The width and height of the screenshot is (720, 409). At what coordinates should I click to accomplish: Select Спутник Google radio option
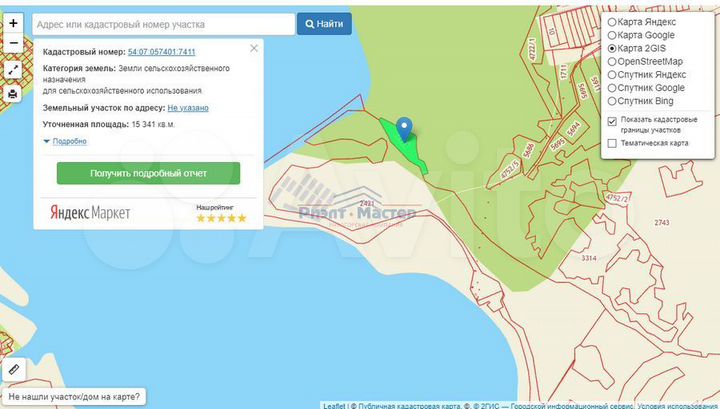coord(612,88)
